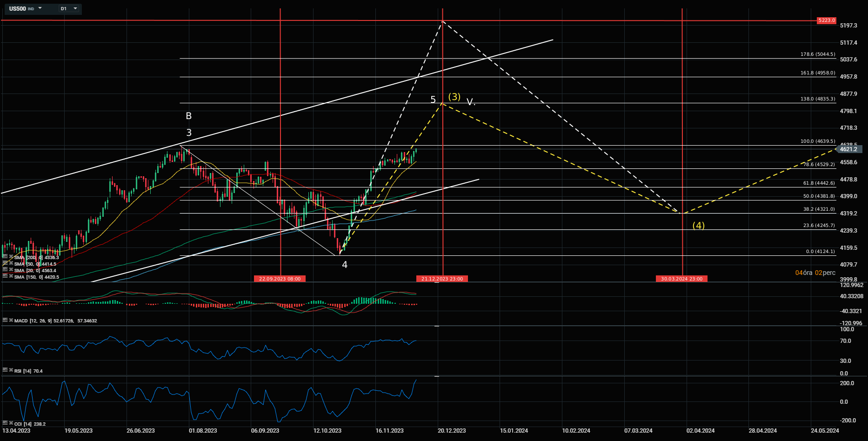Click the CCI 200.0 level axis value
This screenshot has width=868, height=441.
pos(847,383)
